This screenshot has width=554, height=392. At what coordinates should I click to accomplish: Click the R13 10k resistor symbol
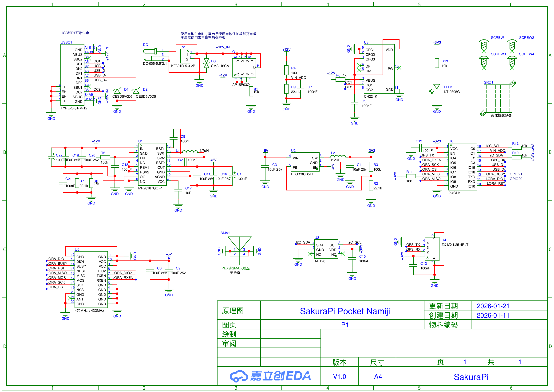click(x=437, y=63)
